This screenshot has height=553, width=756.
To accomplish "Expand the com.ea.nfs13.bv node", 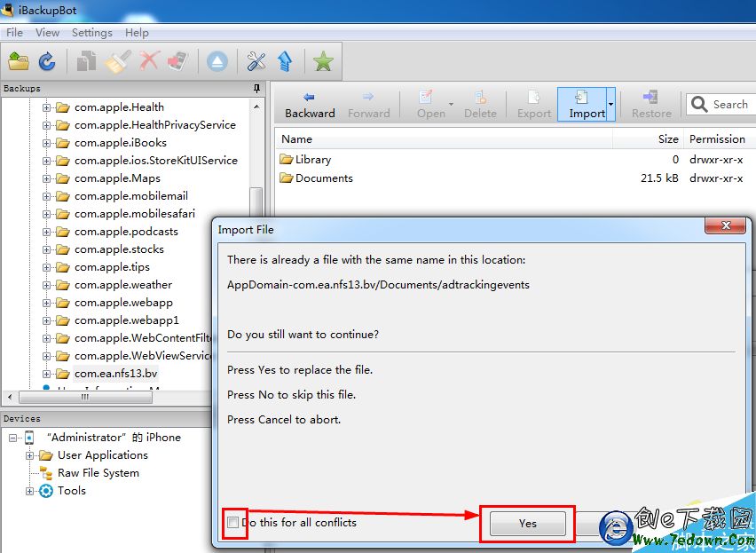I will (x=46, y=374).
